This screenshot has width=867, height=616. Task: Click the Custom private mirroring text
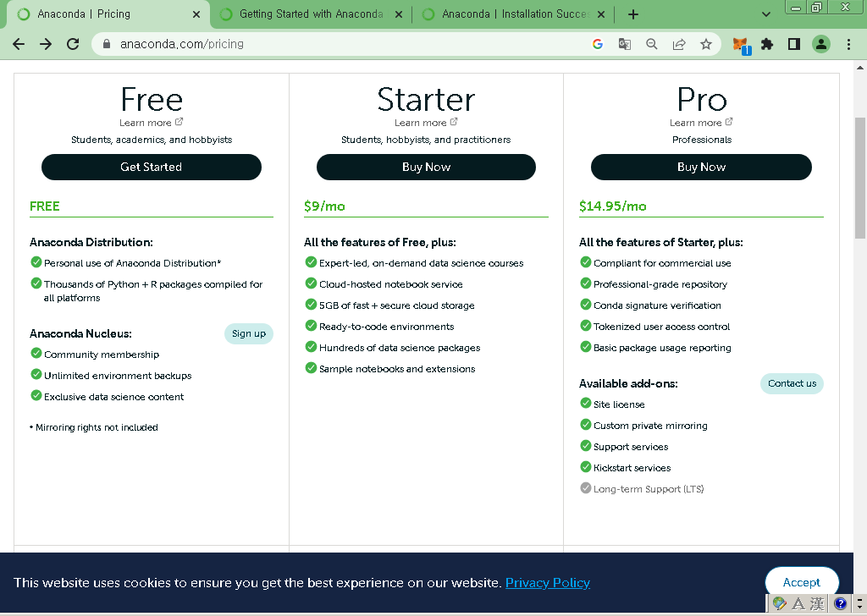[650, 426]
